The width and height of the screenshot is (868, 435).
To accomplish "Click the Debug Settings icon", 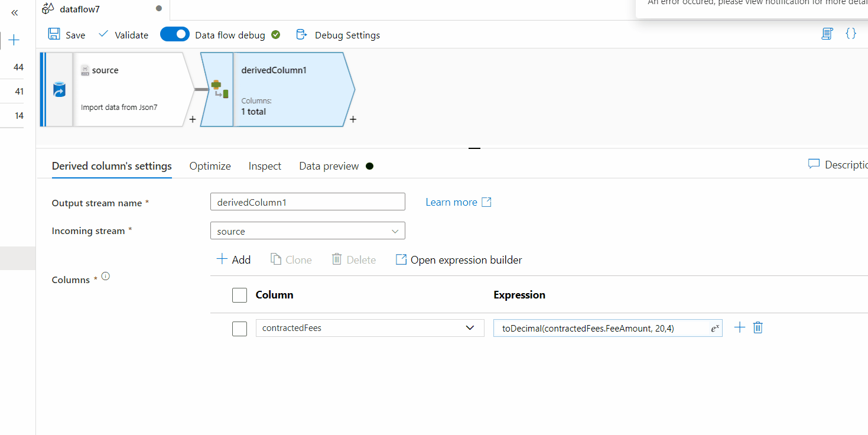I will [301, 34].
